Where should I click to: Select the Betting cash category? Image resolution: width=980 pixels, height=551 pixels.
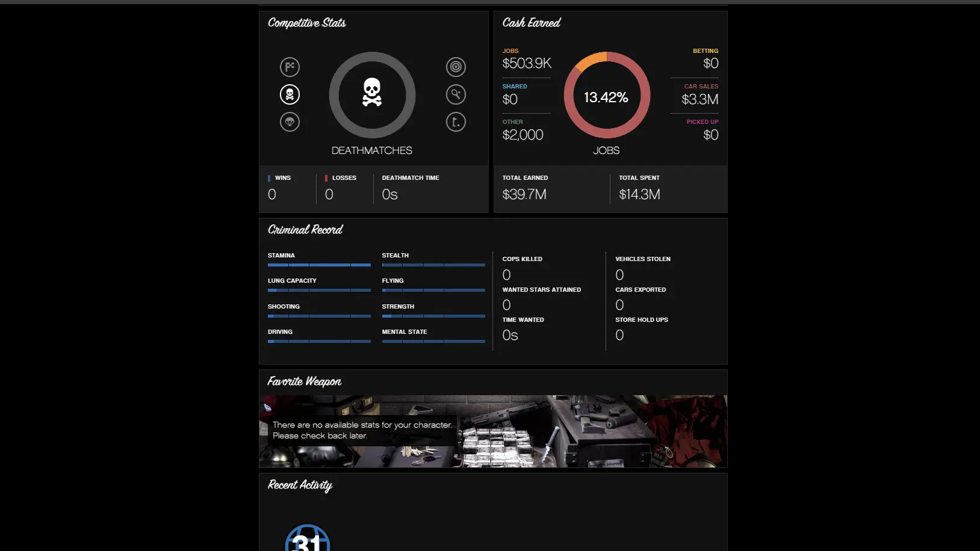705,59
